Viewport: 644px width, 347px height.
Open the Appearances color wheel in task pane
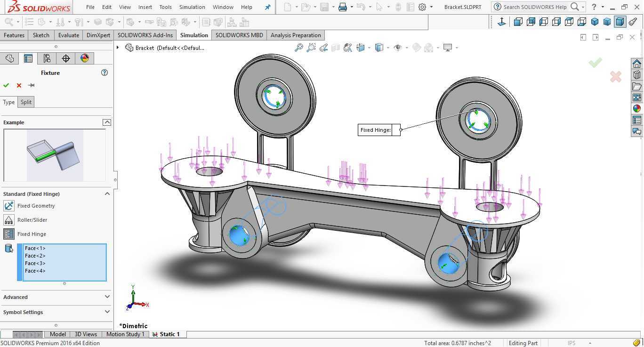(x=637, y=109)
